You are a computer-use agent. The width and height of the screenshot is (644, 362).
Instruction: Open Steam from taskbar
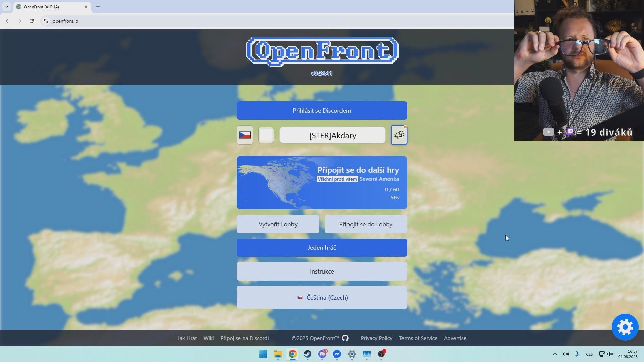click(308, 354)
